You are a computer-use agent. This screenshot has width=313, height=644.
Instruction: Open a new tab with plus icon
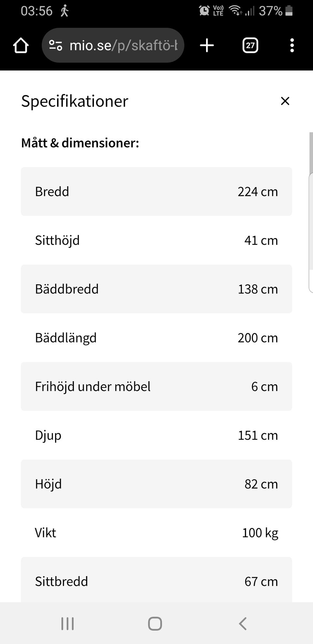(x=207, y=45)
